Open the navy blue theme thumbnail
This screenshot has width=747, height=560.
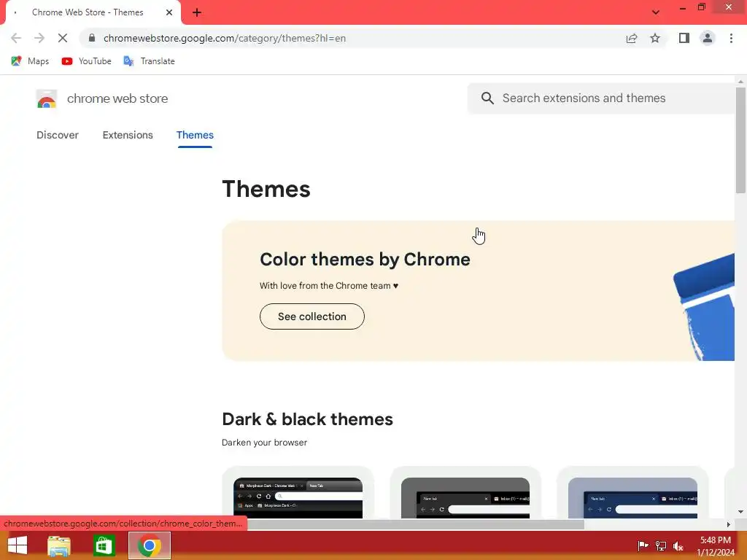[632, 497]
